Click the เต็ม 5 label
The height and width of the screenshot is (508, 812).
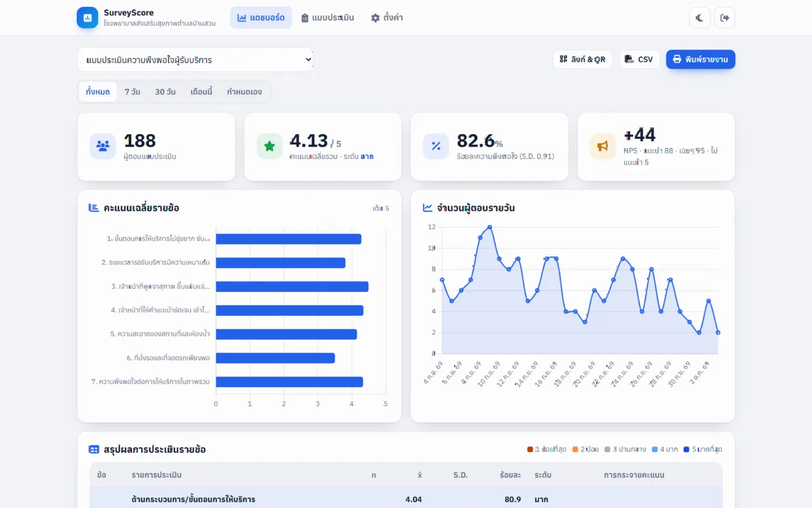click(x=381, y=208)
